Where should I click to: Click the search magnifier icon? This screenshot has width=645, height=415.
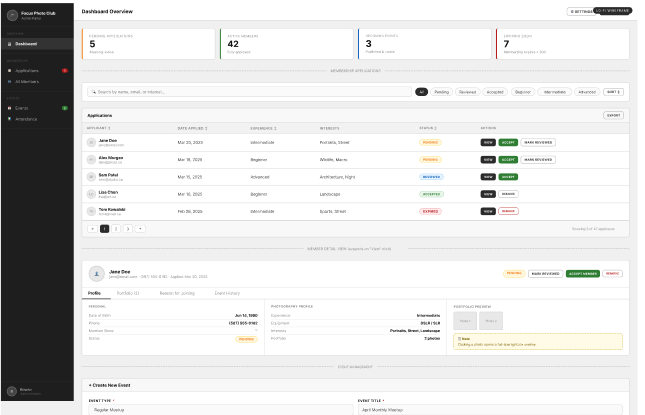[92, 91]
